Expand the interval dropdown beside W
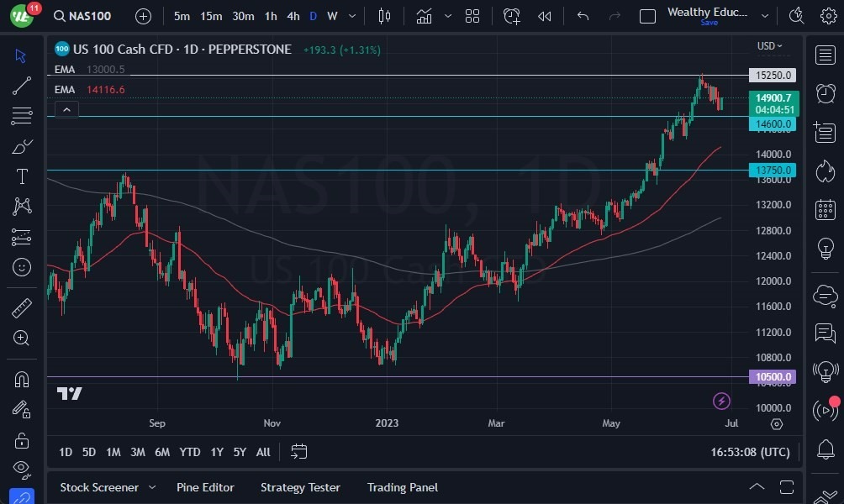 [351, 15]
